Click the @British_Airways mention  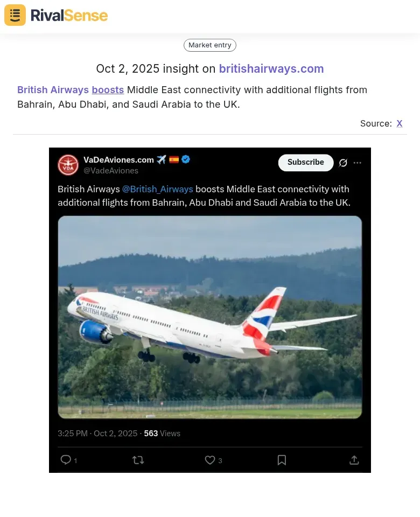[x=157, y=189]
